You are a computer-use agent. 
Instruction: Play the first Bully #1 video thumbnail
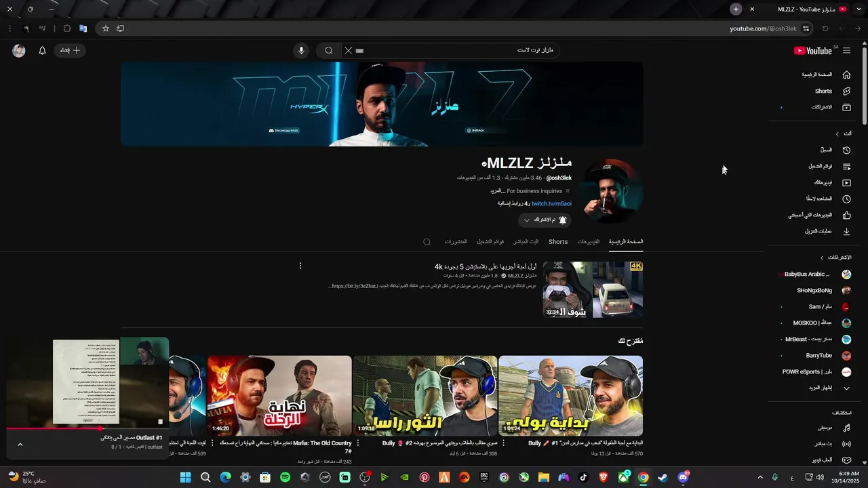(570, 395)
